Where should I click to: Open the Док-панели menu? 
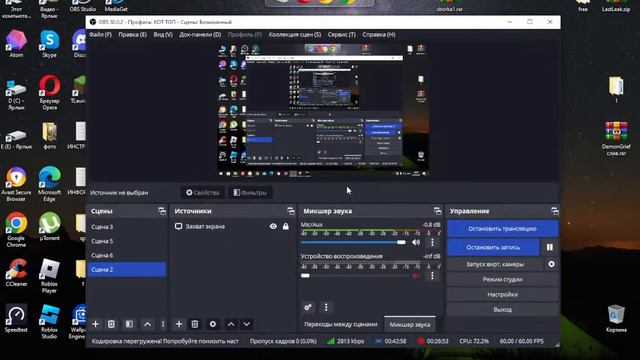coord(200,35)
